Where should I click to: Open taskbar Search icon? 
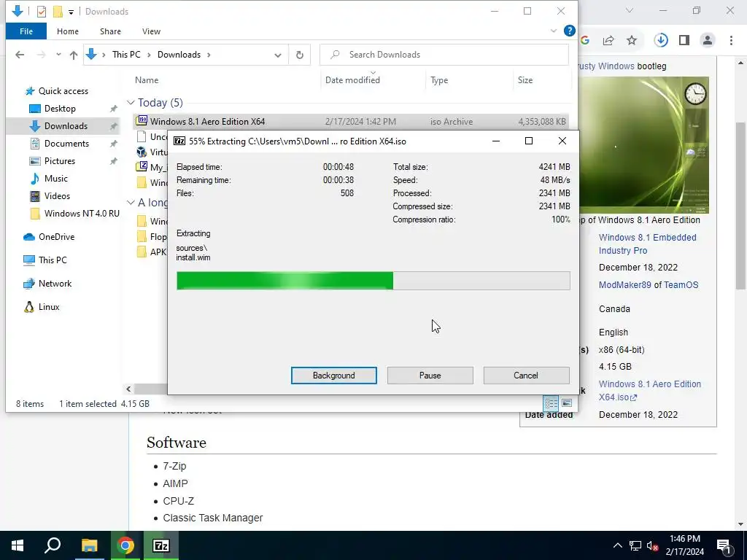(53, 545)
